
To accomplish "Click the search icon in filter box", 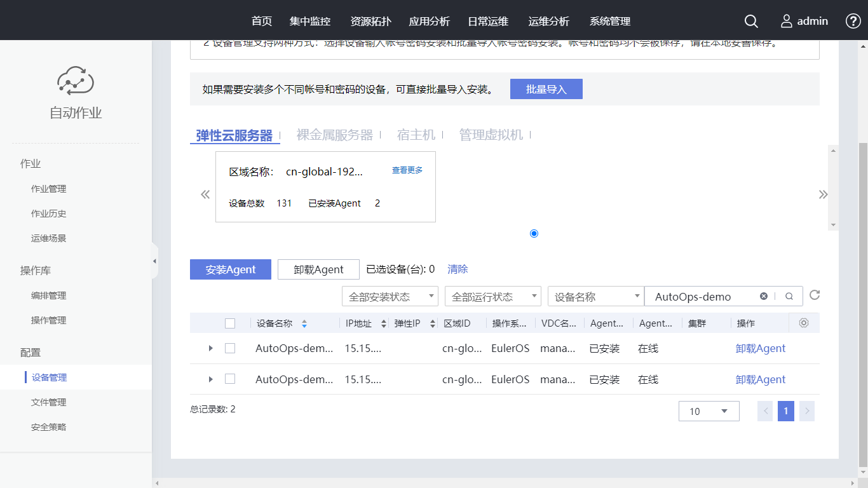I will [x=789, y=296].
